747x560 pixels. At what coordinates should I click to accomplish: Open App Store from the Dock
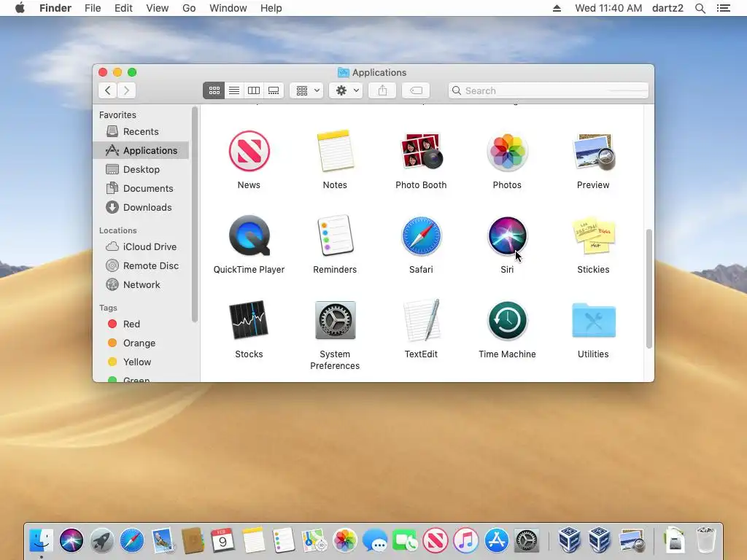coord(496,540)
